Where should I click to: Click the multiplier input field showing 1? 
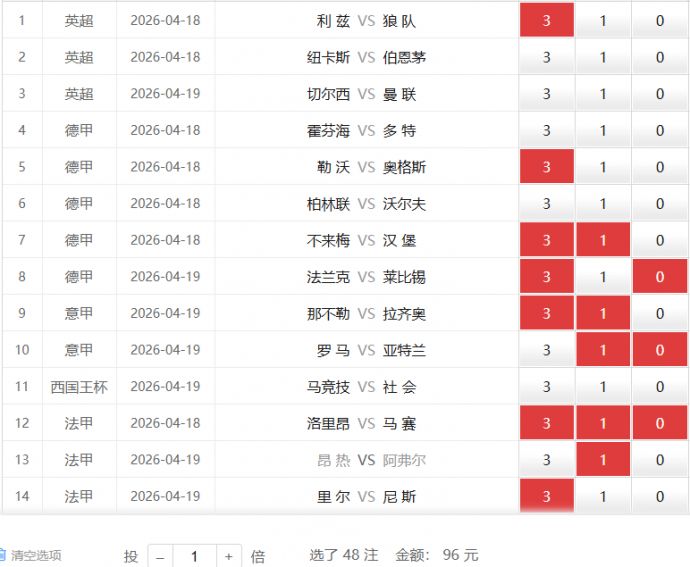(x=194, y=556)
